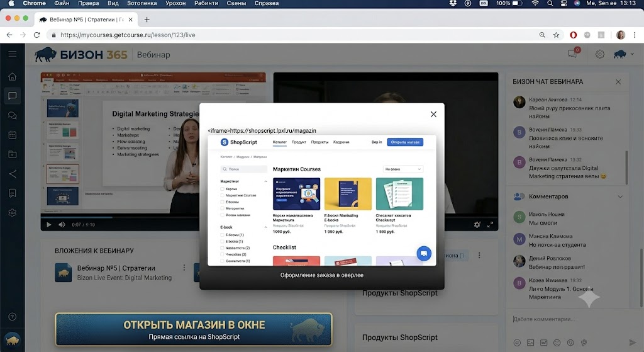Open notifications chat icon with red badge

573,54
